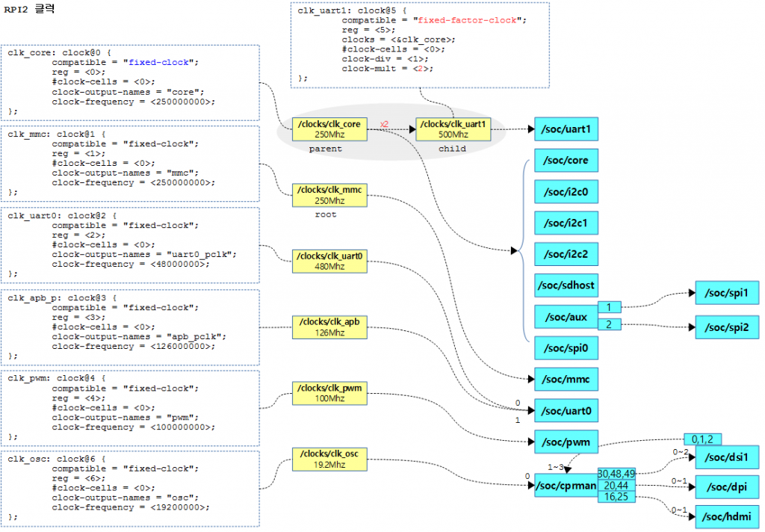The width and height of the screenshot is (765, 532).
Task: Click clock-output-names = "apb_pclk" line
Action: [x=139, y=337]
